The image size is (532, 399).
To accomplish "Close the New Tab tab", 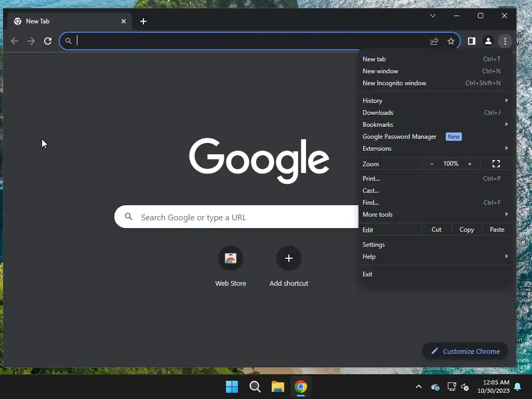I will [124, 21].
